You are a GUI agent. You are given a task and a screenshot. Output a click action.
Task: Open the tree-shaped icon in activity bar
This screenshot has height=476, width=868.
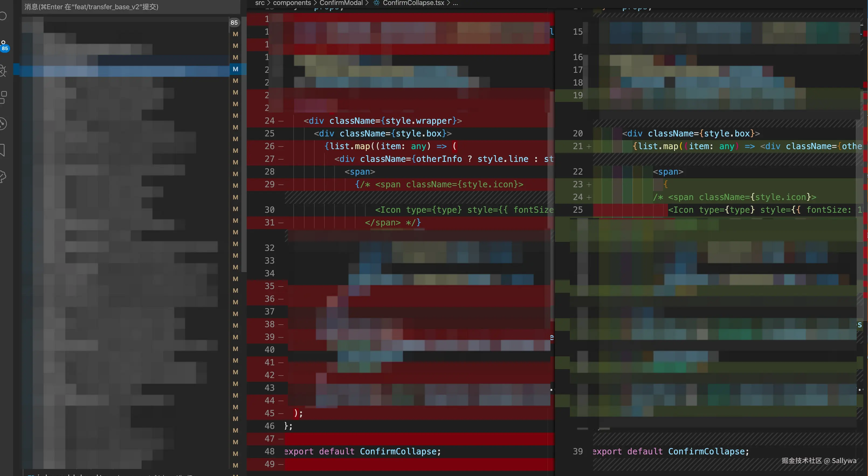point(3,176)
